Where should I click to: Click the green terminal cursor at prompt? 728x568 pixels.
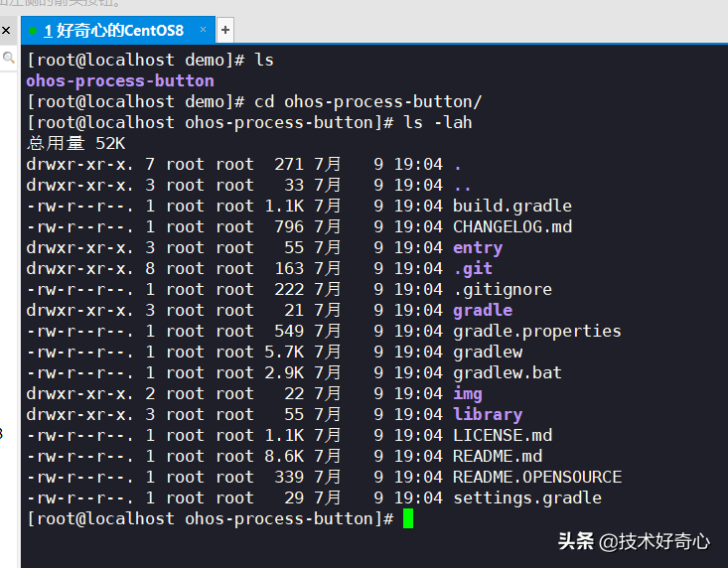click(x=408, y=518)
